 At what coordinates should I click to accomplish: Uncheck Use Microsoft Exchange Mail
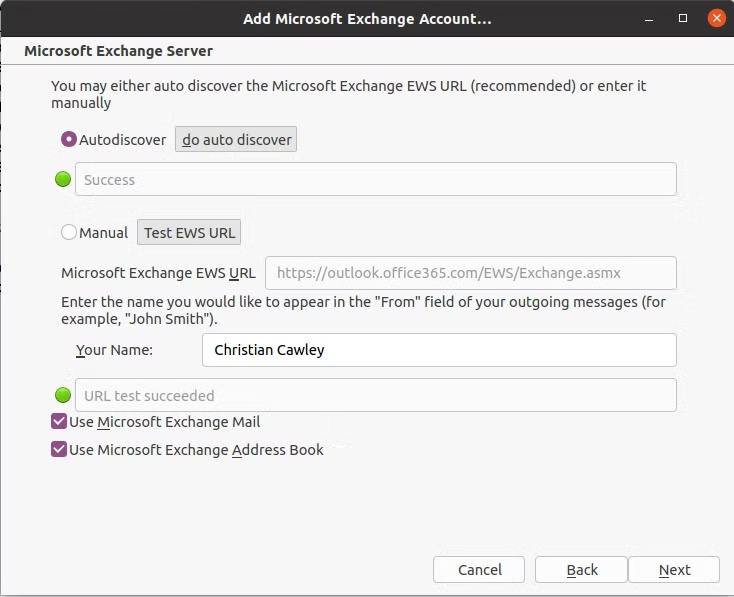pos(59,421)
